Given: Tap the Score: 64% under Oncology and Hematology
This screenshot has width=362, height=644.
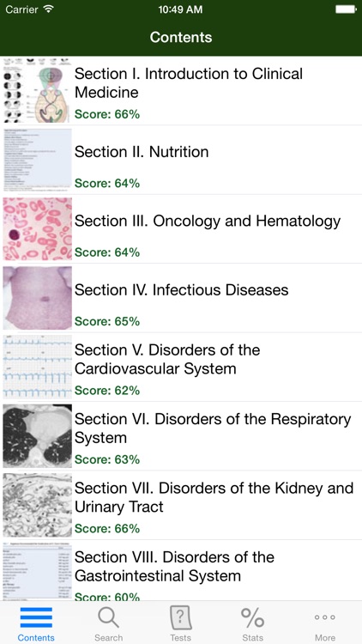Looking at the screenshot, I should pos(107,252).
